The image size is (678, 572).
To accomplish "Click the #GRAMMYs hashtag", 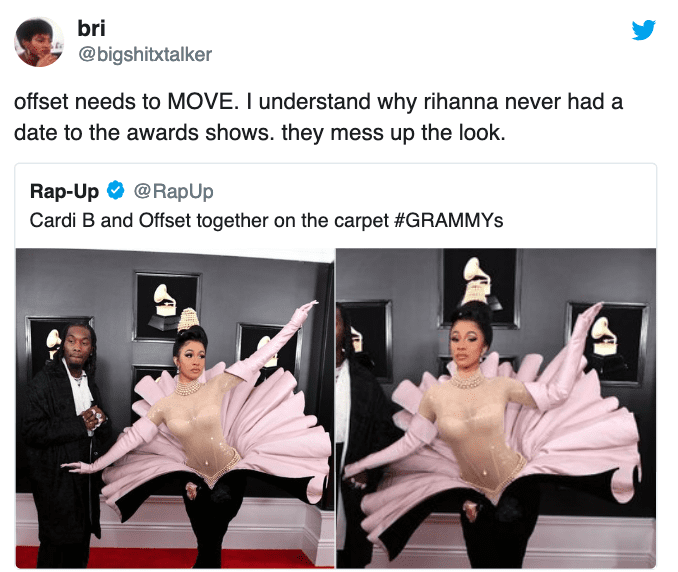I will click(449, 220).
